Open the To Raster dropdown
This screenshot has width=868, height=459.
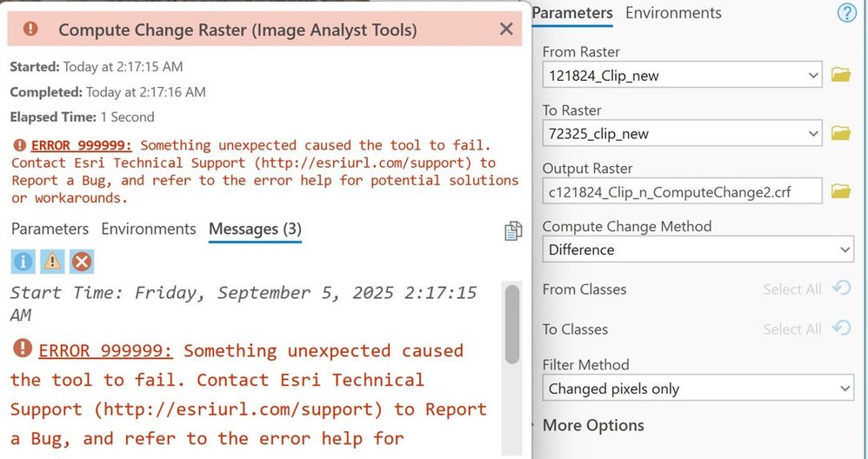pyautogui.click(x=813, y=134)
